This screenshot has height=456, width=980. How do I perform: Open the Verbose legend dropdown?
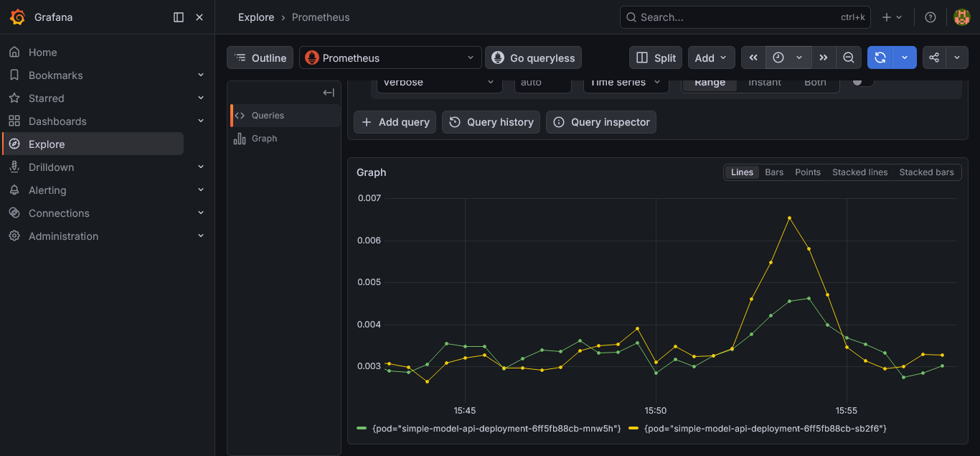coord(439,85)
